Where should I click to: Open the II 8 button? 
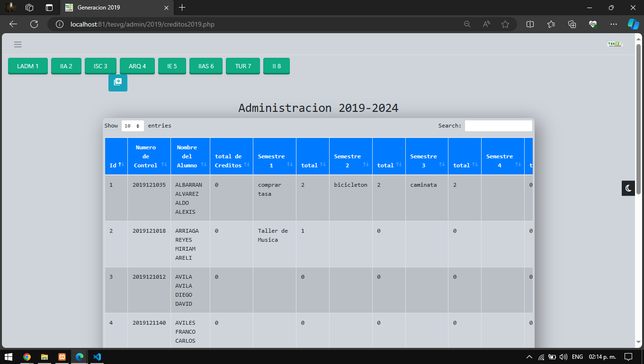277,66
